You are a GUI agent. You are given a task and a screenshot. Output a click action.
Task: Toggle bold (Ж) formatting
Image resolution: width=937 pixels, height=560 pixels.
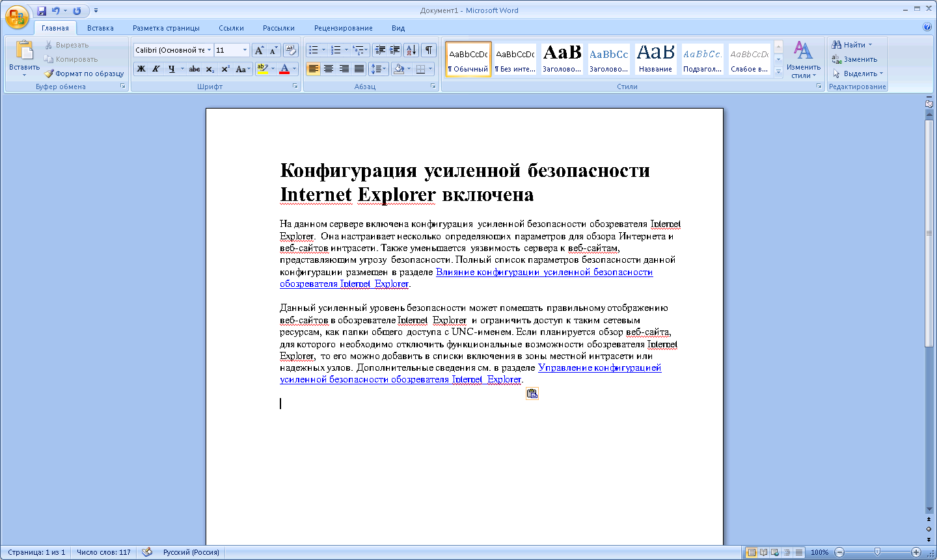pyautogui.click(x=141, y=68)
